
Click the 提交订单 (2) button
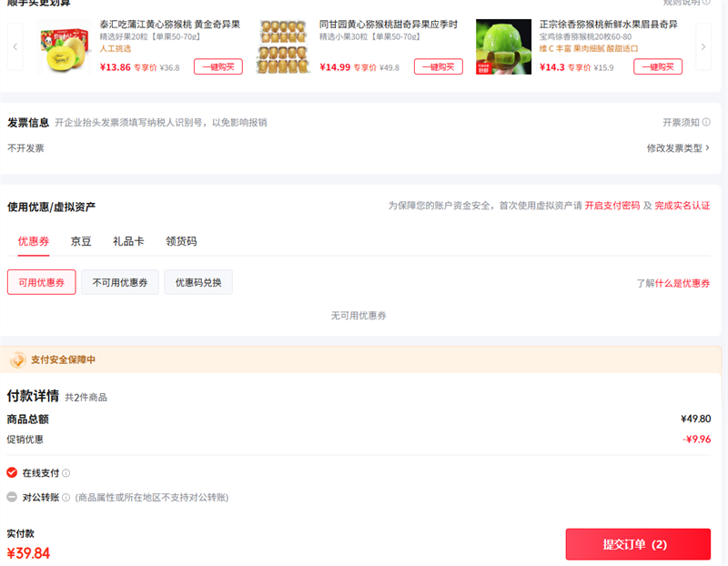click(x=638, y=544)
